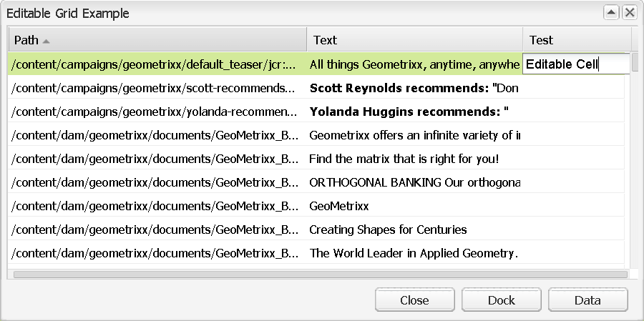This screenshot has height=321, width=644.
Task: Click "The World Leader in Applied Geometry" cell
Action: 413,253
